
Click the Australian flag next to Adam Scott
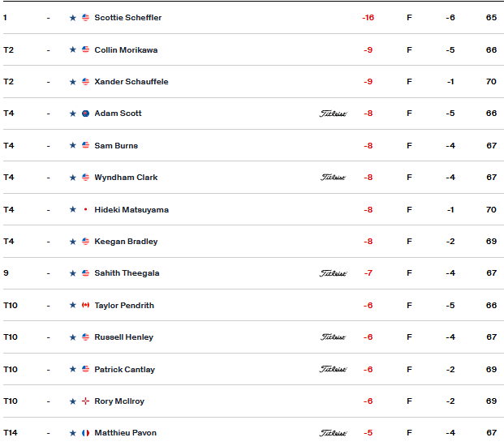click(x=85, y=114)
